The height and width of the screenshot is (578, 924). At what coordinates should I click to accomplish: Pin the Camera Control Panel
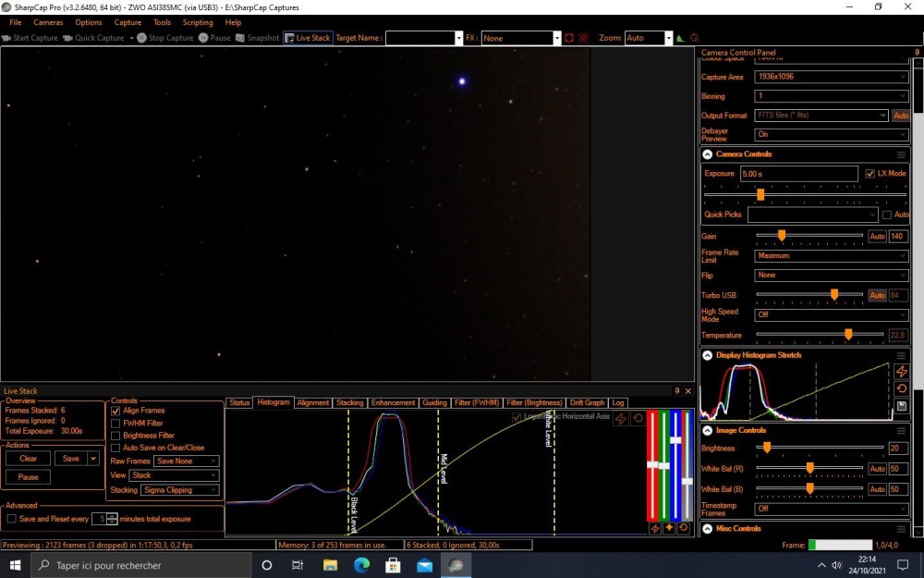pyautogui.click(x=917, y=53)
